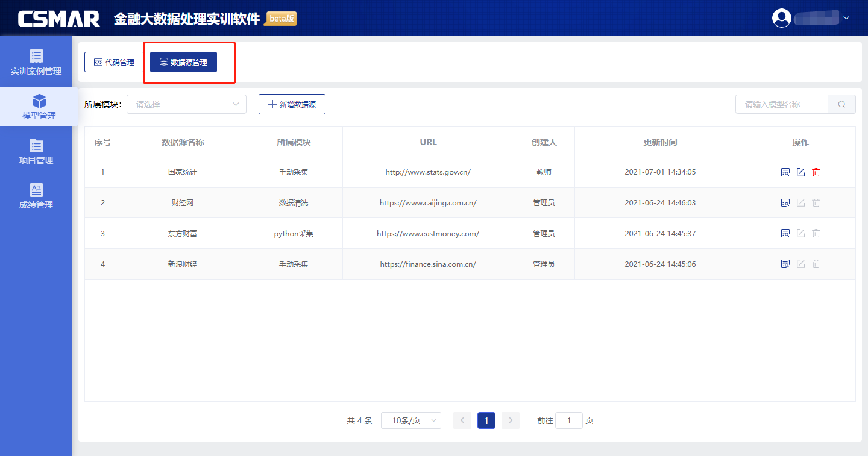The width and height of the screenshot is (868, 456).
Task: Select the 数据源管理 tab
Action: pos(183,62)
